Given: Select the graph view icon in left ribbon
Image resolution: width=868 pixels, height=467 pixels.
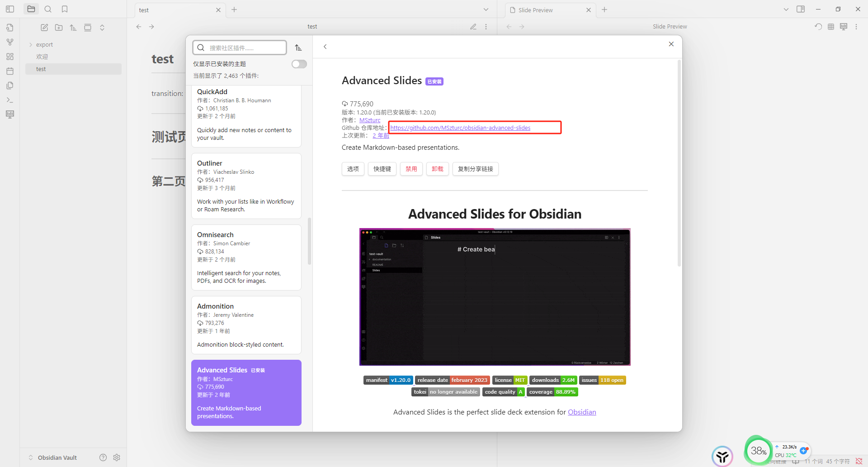Looking at the screenshot, I should click(10, 42).
